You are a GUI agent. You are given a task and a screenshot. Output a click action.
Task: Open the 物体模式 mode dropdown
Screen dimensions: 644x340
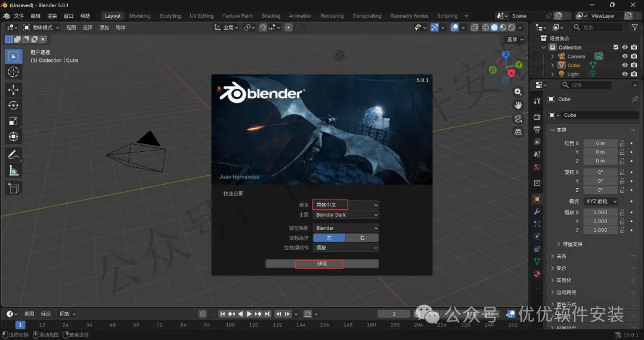pyautogui.click(x=42, y=27)
